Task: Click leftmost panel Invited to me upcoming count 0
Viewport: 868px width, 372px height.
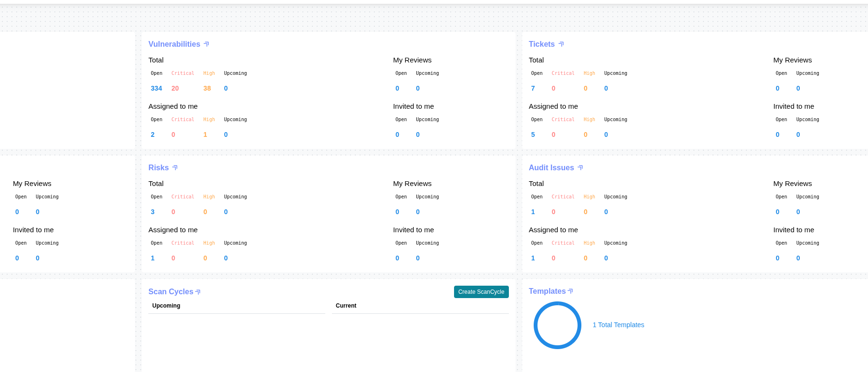Action: pos(38,258)
